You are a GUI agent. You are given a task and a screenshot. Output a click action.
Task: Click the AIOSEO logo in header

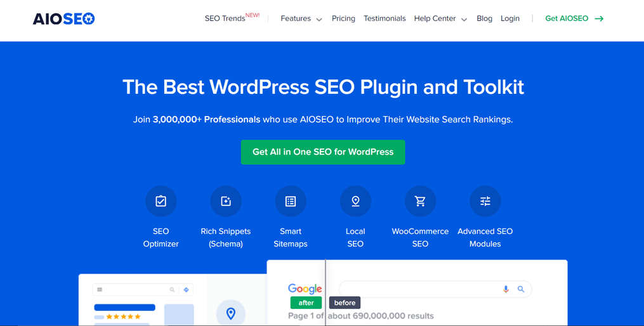(x=63, y=19)
